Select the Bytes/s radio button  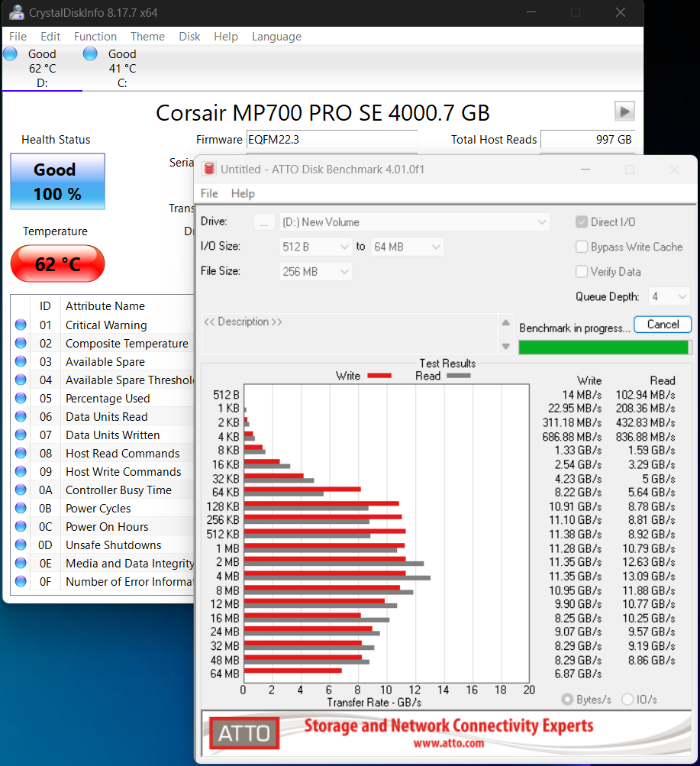click(x=568, y=700)
